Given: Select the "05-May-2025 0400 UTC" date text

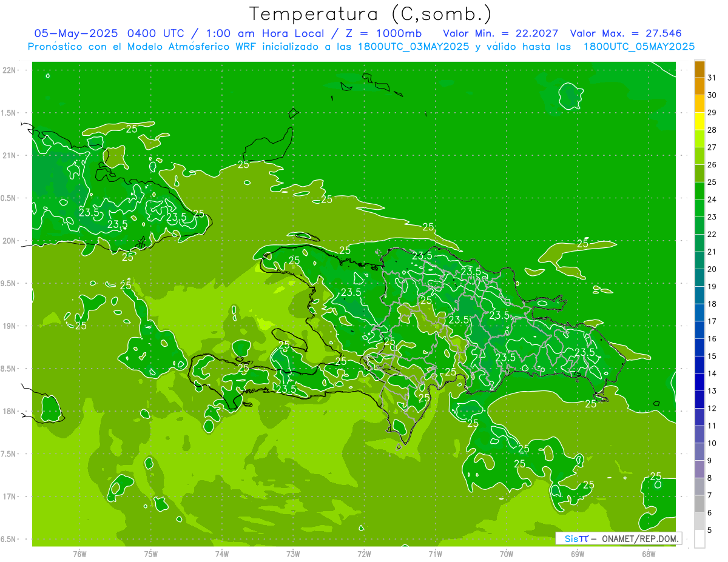Looking at the screenshot, I should 109,33.
